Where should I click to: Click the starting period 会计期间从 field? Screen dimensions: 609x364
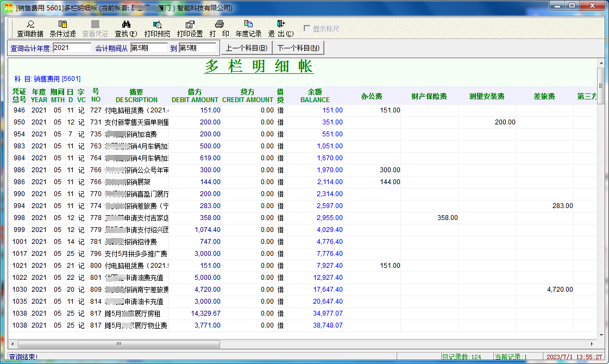tap(148, 48)
